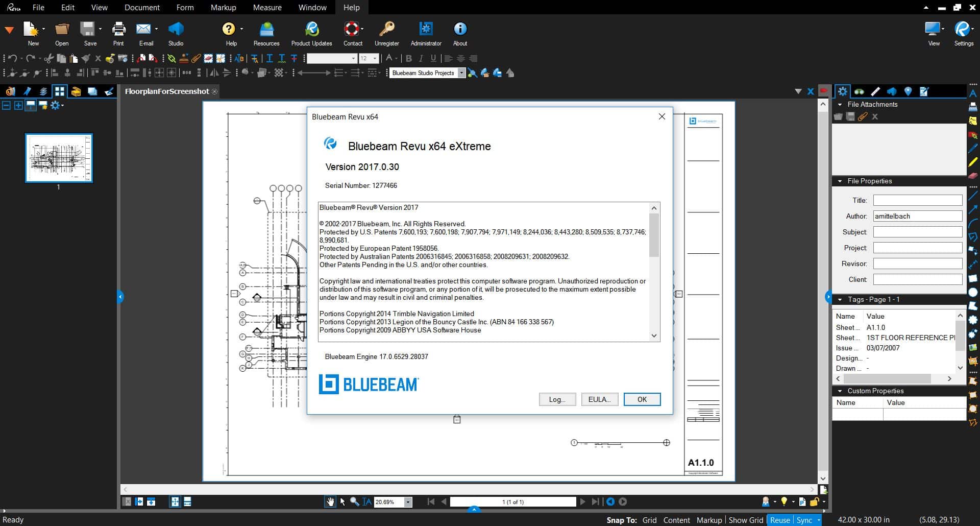
Task: Open the Bluebeam Studio Projects dropdown
Action: click(x=461, y=73)
